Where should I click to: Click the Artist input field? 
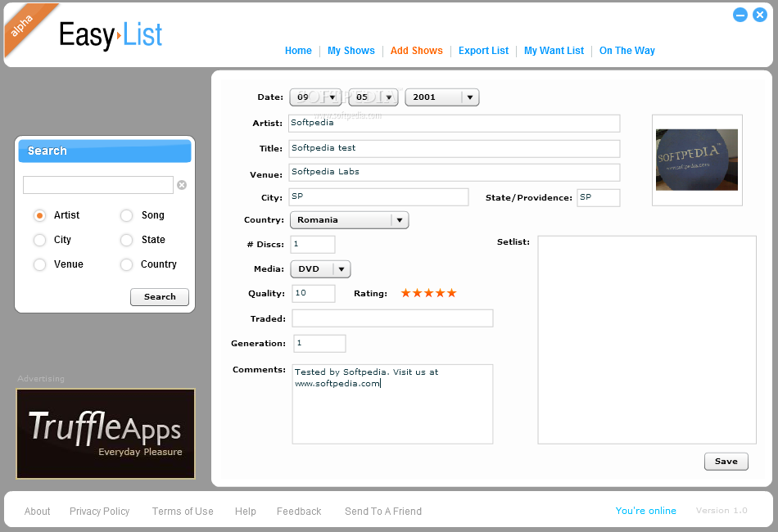tap(454, 124)
